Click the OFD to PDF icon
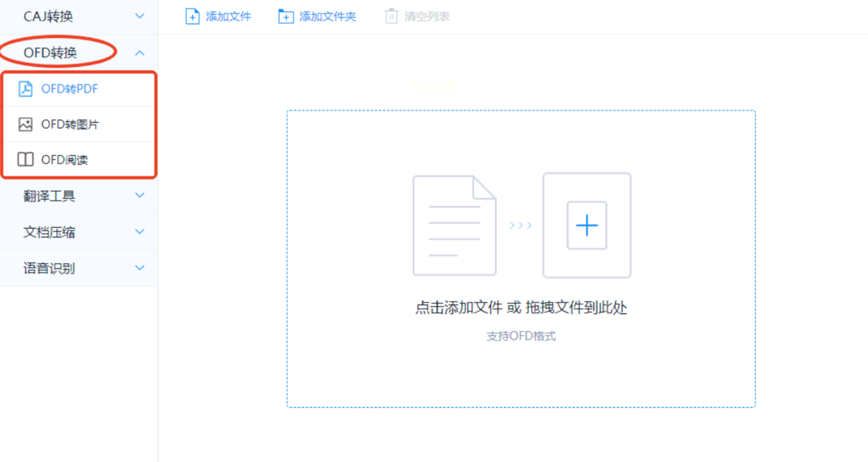 tap(25, 89)
